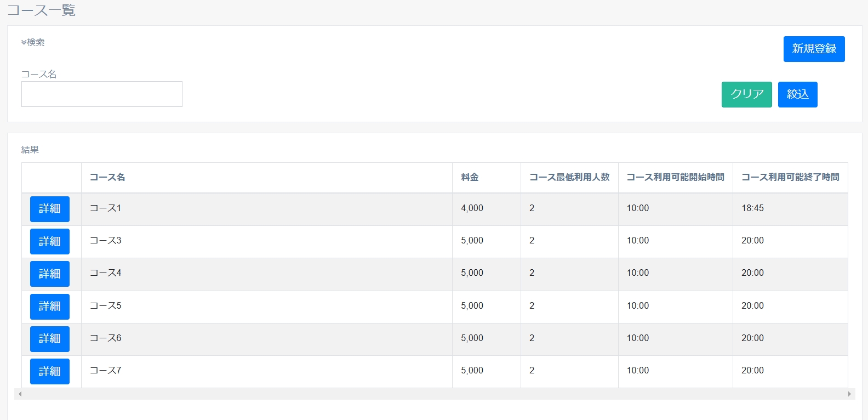Open 詳細 for コース6
The image size is (868, 420).
pyautogui.click(x=50, y=339)
